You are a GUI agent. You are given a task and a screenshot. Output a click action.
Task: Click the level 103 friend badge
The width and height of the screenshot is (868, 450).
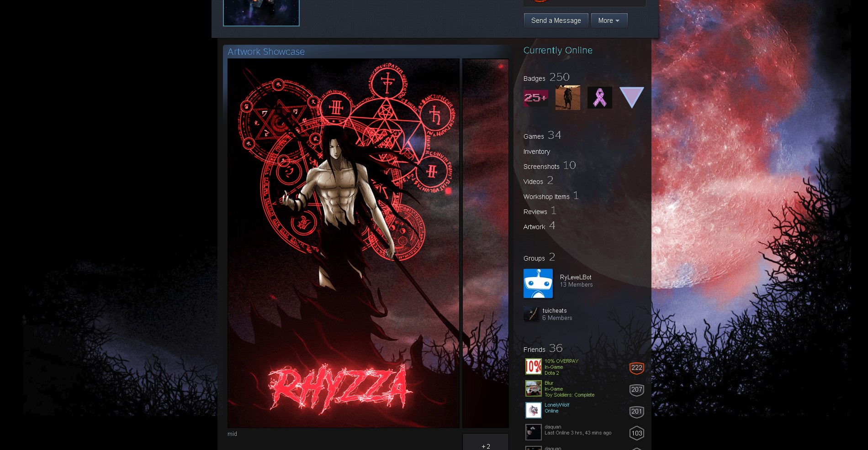637,433
